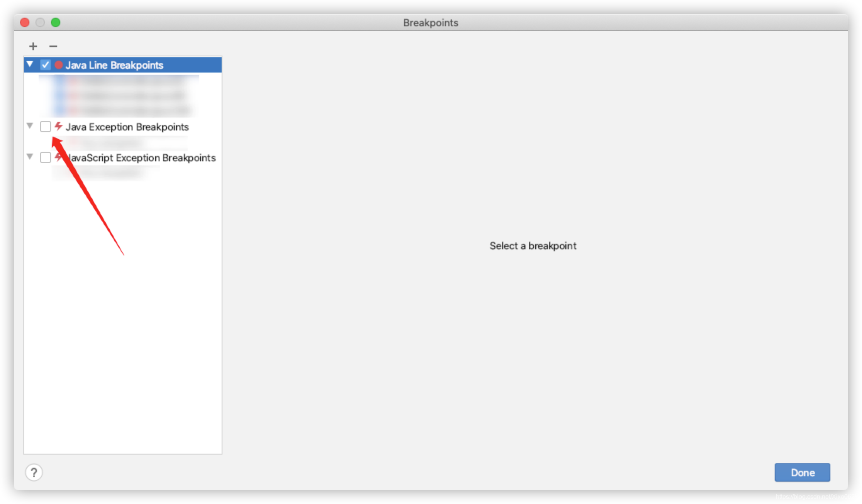Screen dimensions: 862x504
Task: Click the lightning icon beside Java Exception Breakpoints
Action: coord(59,126)
